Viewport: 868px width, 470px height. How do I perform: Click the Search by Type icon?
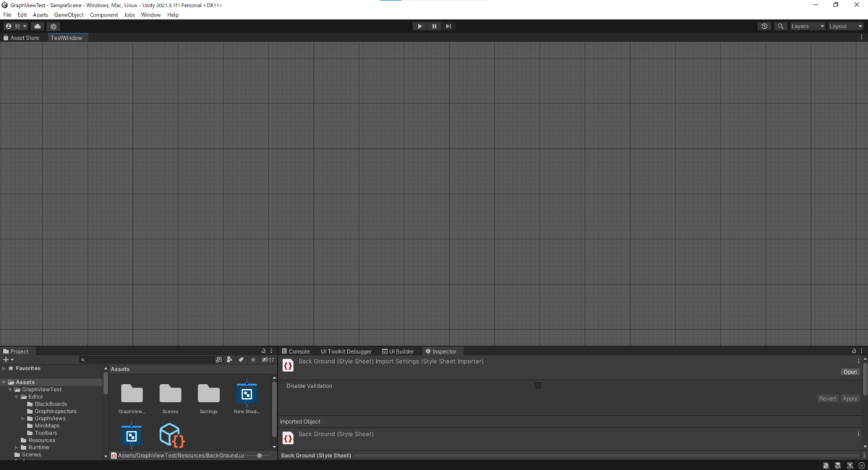click(230, 359)
